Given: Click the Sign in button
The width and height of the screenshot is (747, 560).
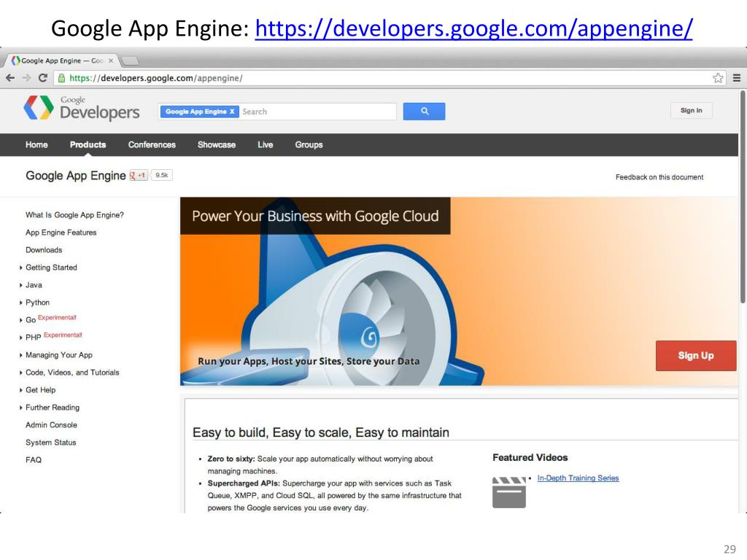Looking at the screenshot, I should (691, 111).
